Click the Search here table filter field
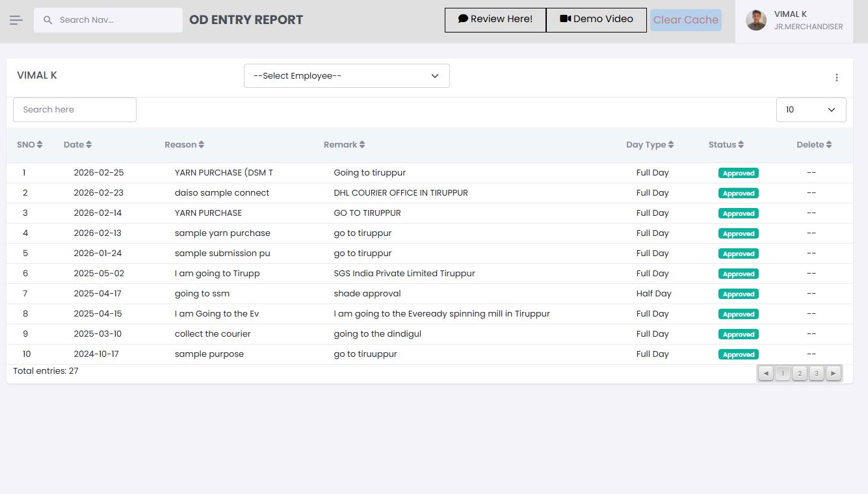 click(75, 110)
